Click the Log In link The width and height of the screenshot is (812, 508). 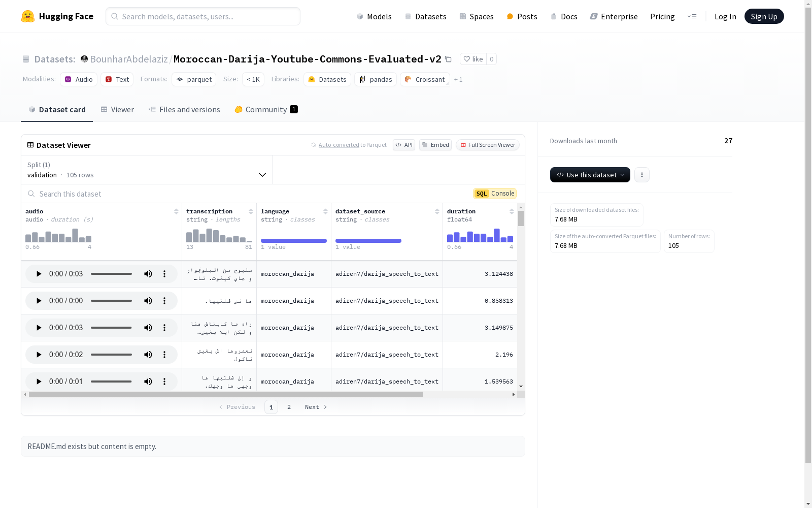[x=725, y=16]
